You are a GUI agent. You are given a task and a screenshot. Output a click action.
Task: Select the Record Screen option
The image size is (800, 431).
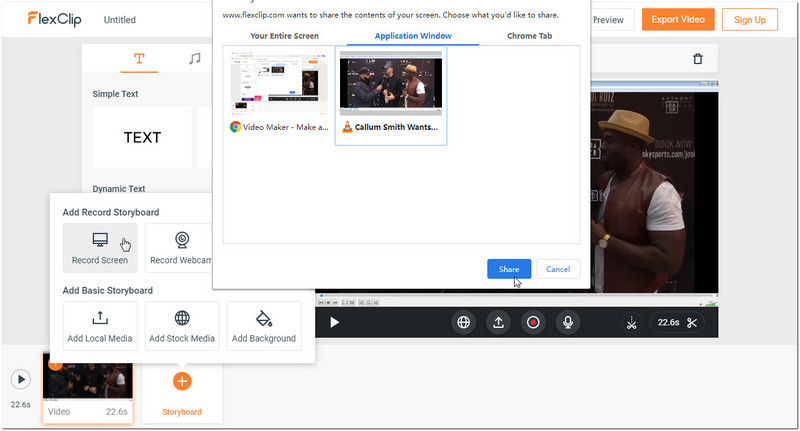pos(100,248)
